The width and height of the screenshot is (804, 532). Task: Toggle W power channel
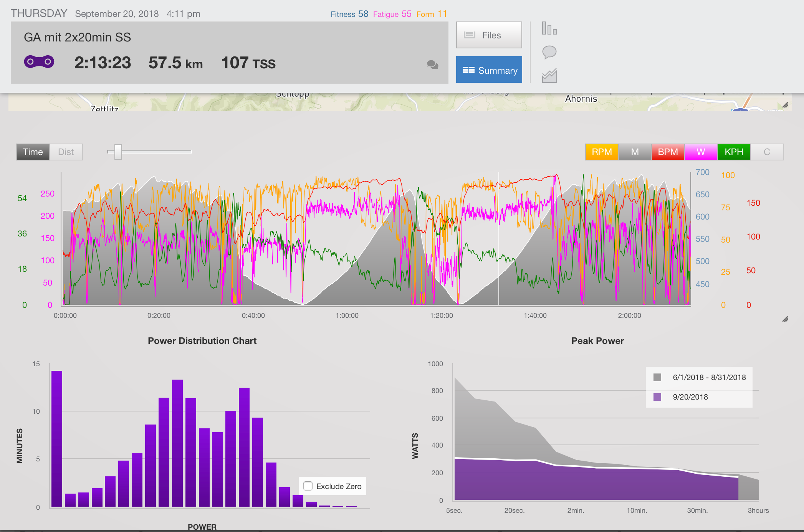pos(701,152)
